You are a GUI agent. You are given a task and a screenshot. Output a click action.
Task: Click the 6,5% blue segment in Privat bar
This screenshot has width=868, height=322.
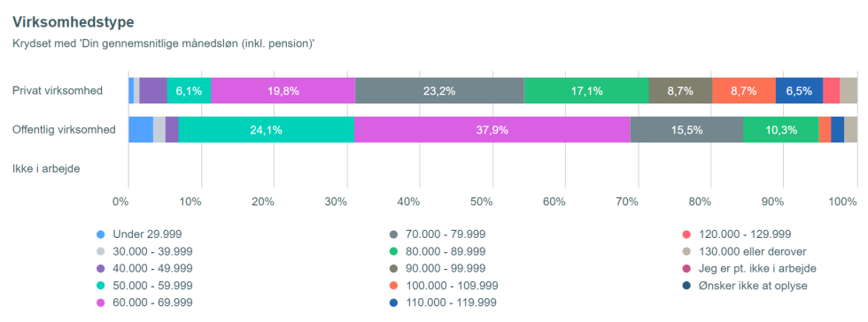(799, 91)
